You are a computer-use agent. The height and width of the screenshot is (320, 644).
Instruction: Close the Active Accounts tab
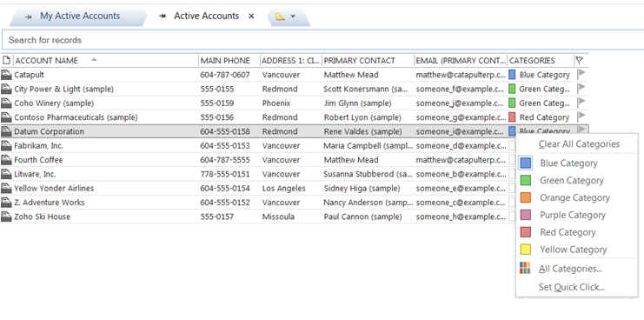point(251,16)
